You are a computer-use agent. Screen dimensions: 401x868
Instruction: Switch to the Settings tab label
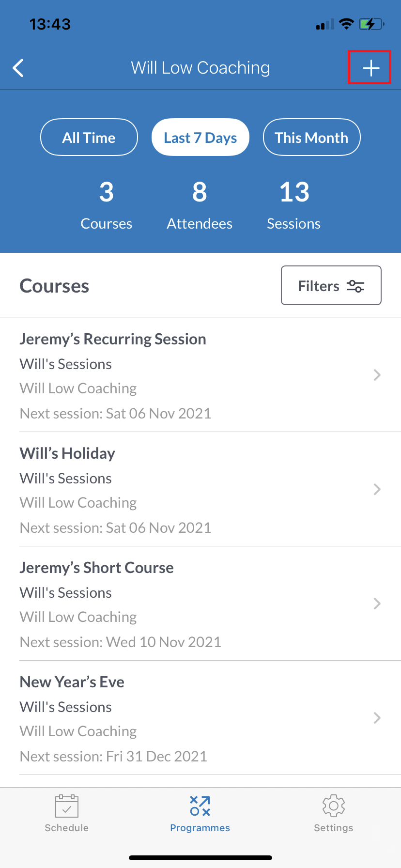pos(333,828)
